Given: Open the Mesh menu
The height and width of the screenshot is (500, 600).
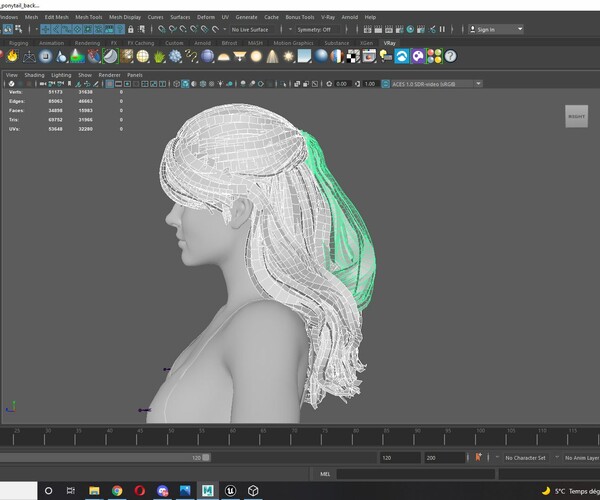Looking at the screenshot, I should point(31,17).
